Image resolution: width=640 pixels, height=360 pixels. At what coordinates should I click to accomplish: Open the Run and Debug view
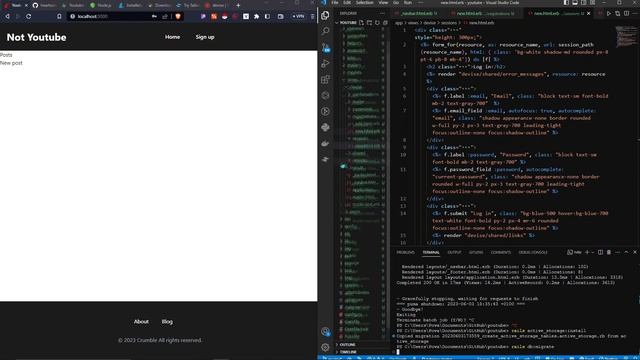[325, 63]
